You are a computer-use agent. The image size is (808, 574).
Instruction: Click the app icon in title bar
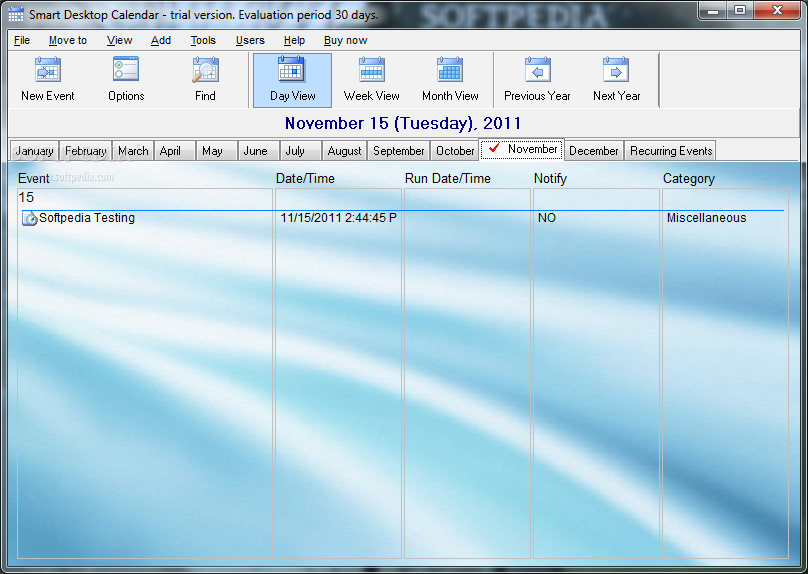(x=16, y=14)
